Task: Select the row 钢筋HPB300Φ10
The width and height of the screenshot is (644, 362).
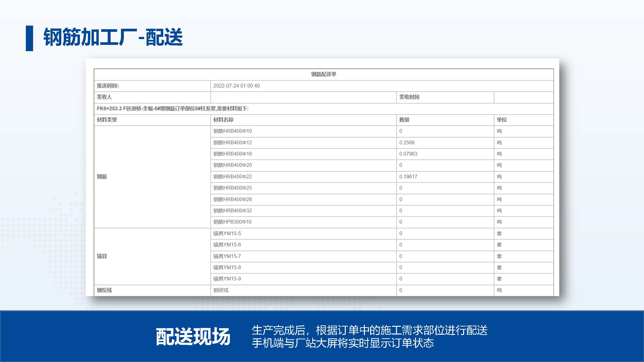Action: pyautogui.click(x=232, y=222)
